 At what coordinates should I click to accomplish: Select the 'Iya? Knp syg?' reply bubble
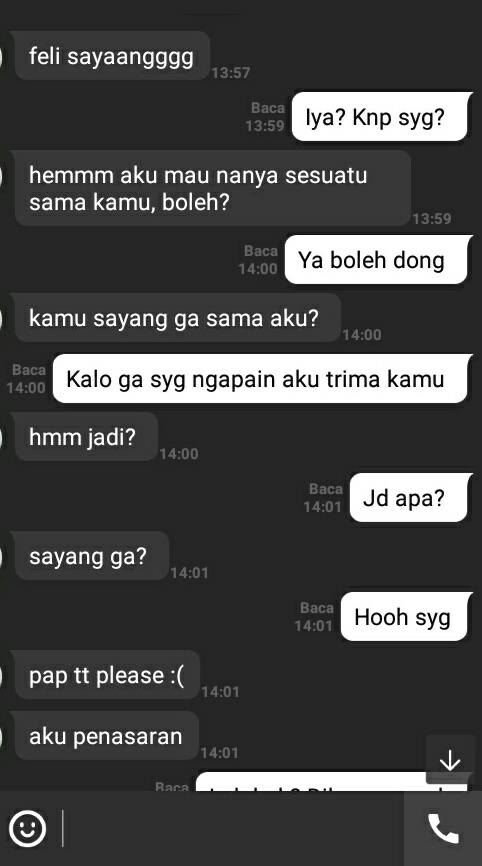(382, 117)
